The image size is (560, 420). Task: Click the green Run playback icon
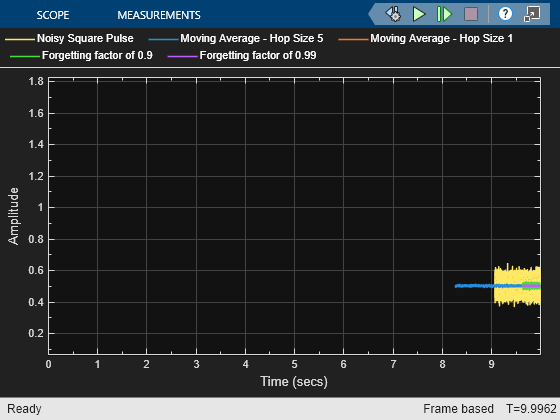(419, 14)
